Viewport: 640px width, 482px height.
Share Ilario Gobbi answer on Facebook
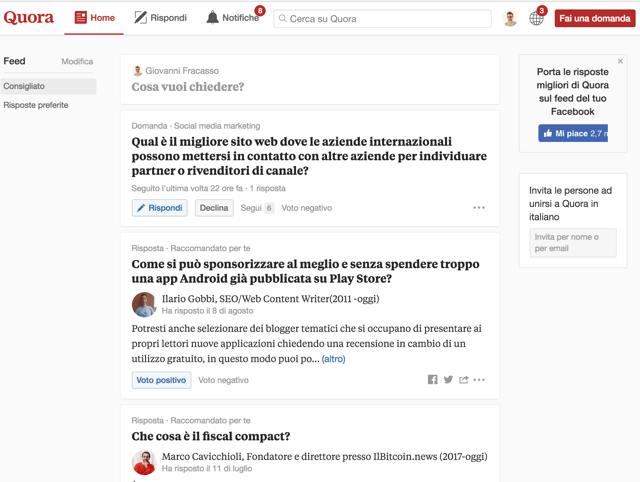432,380
